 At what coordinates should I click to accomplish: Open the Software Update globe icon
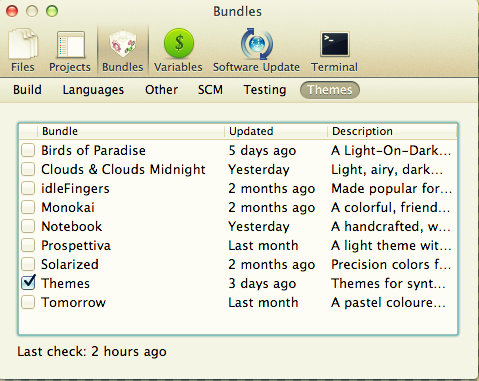point(257,44)
